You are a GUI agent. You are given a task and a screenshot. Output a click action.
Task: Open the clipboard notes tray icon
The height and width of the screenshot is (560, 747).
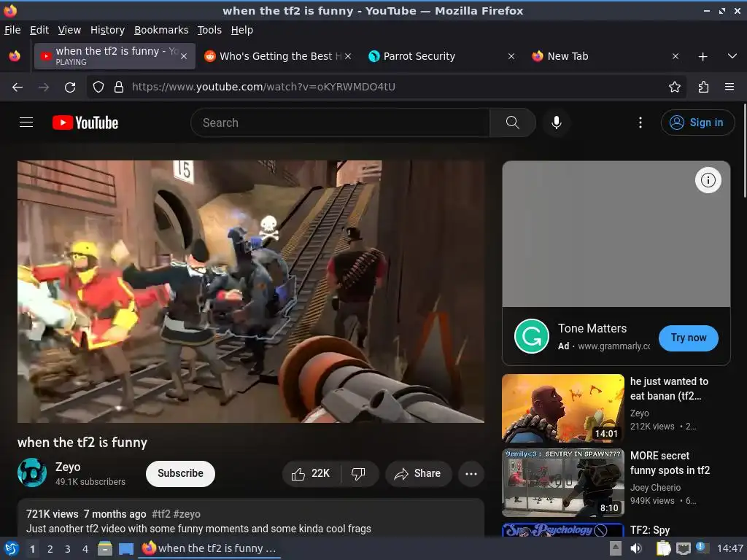[x=663, y=548]
